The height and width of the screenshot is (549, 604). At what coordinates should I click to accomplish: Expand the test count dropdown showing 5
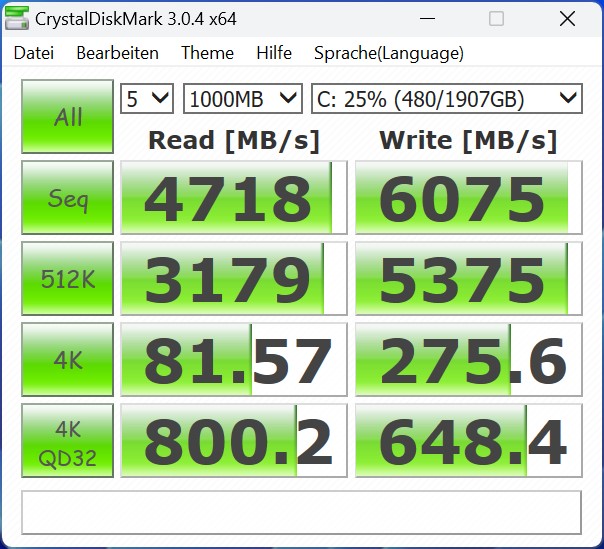tap(147, 98)
